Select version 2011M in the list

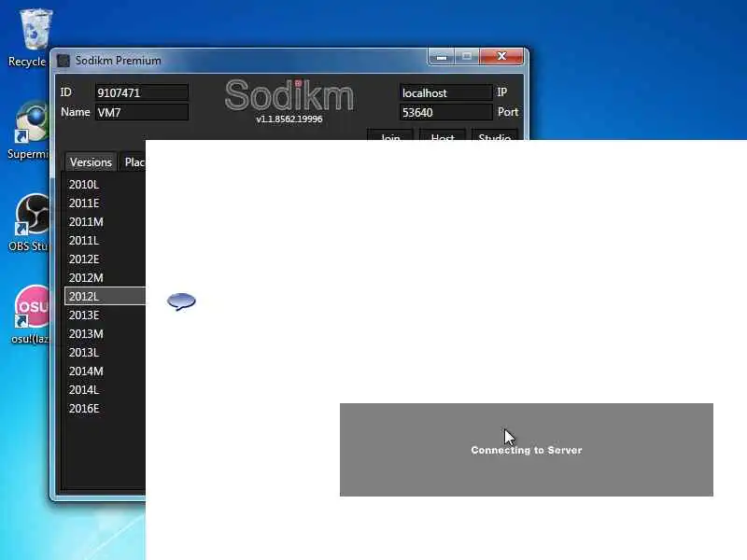(105, 222)
